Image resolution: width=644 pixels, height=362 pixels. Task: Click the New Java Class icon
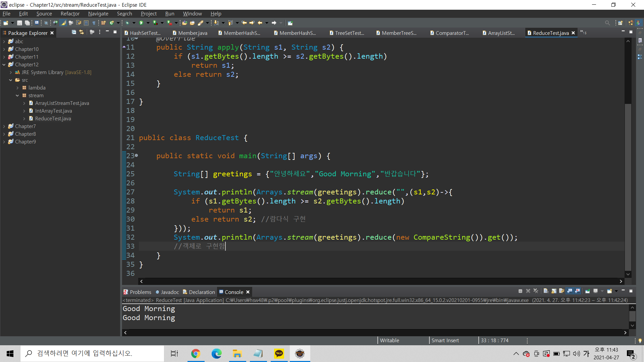coord(111,23)
